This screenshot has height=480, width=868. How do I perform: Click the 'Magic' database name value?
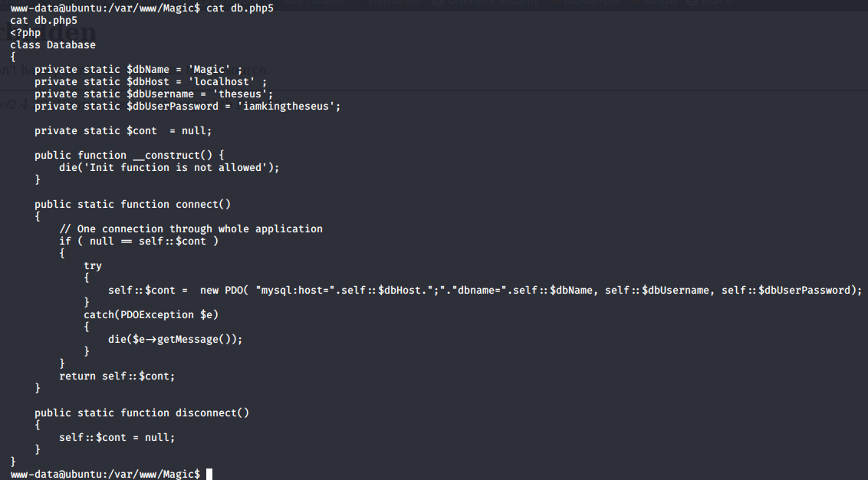[x=209, y=70]
